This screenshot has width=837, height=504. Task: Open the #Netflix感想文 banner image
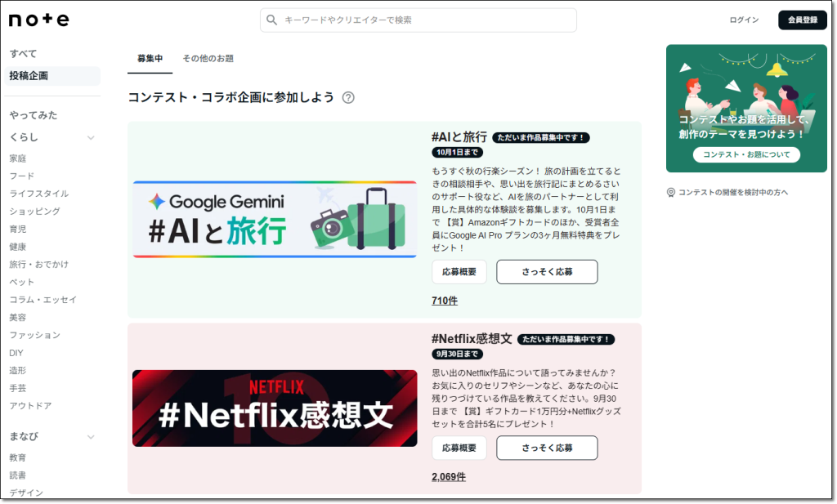pyautogui.click(x=274, y=408)
